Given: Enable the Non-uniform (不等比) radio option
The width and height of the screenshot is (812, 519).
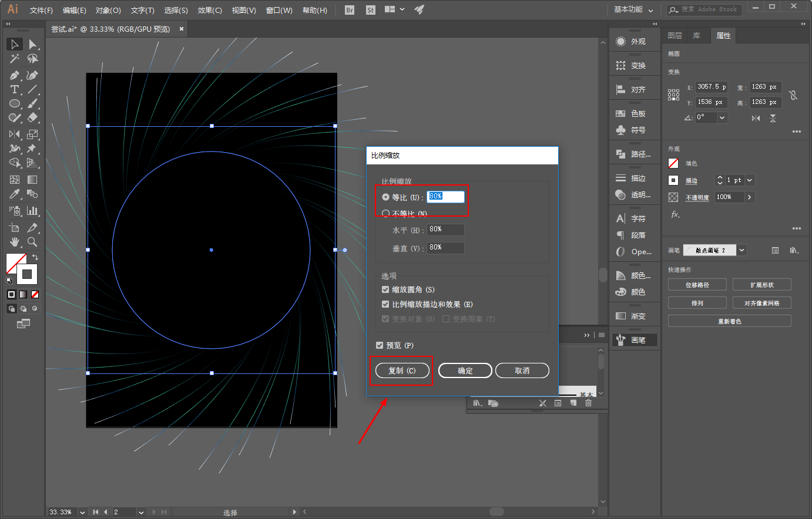Looking at the screenshot, I should click(386, 214).
